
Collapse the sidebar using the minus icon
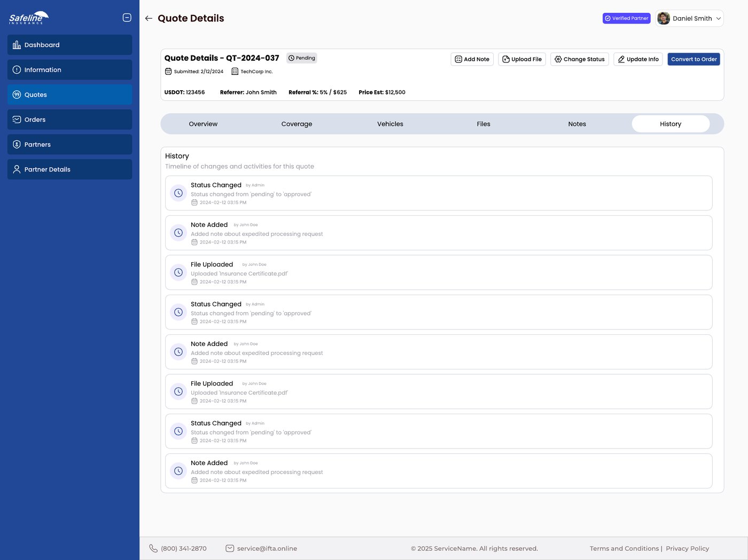click(x=127, y=18)
